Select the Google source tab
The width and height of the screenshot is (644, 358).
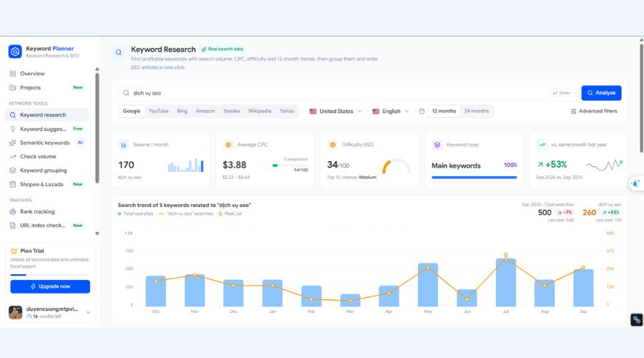click(x=132, y=111)
